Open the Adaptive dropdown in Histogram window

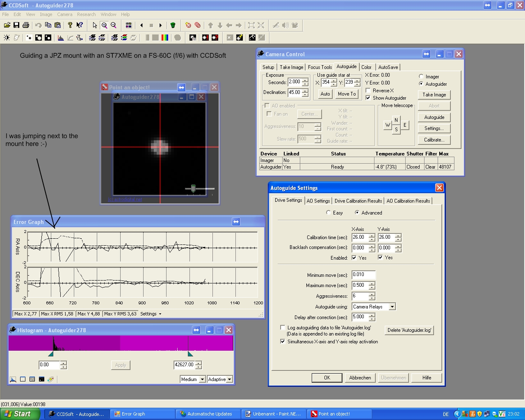click(229, 379)
